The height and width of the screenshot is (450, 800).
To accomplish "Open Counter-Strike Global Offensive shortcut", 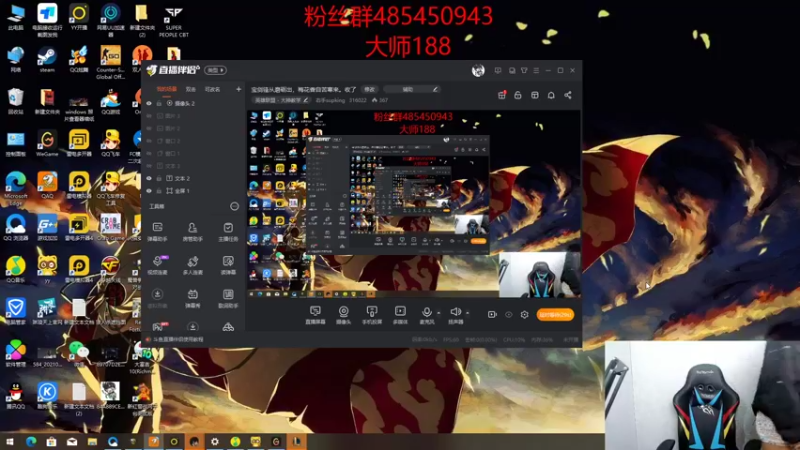I will 110,63.
